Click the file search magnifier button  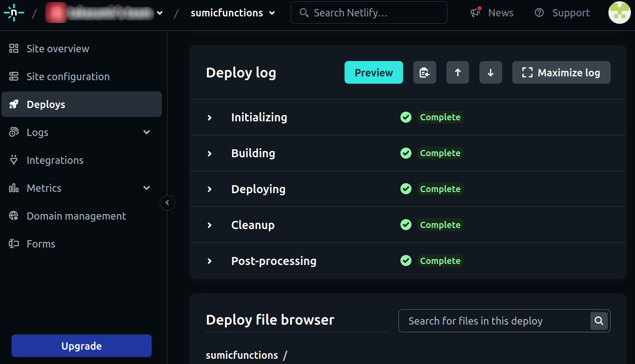pyautogui.click(x=599, y=321)
